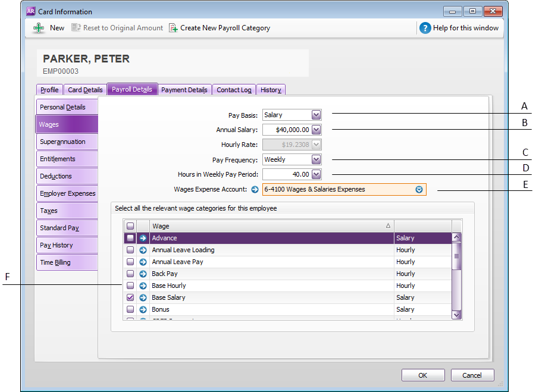
Task: Click the OK button
Action: 423,375
